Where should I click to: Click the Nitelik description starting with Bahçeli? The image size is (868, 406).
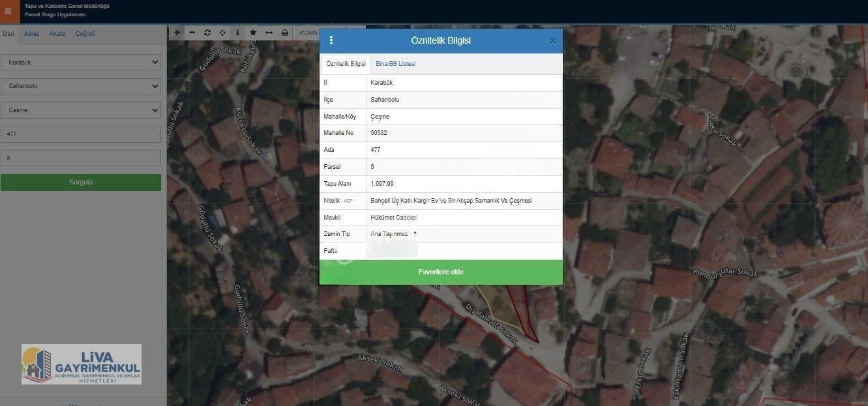[x=451, y=201]
